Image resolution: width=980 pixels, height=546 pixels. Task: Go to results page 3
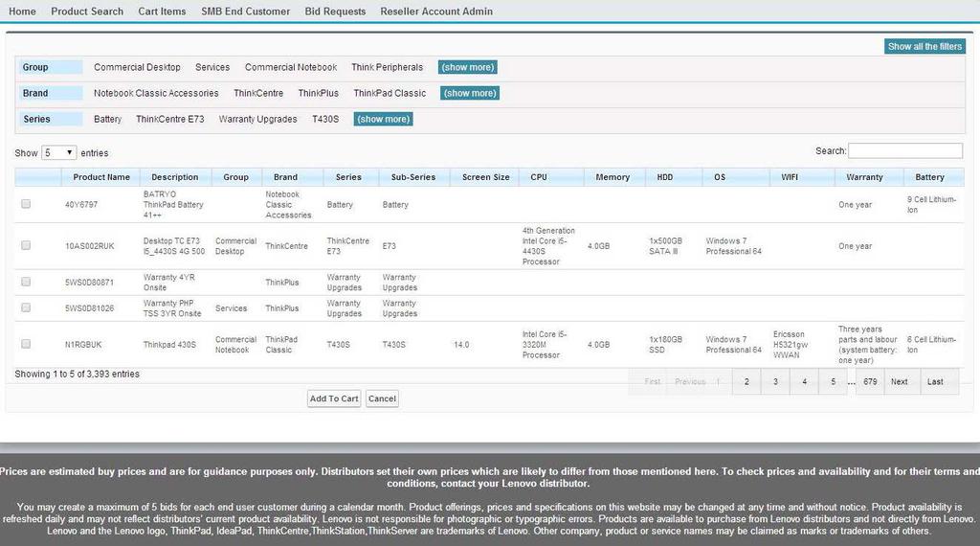pos(775,381)
